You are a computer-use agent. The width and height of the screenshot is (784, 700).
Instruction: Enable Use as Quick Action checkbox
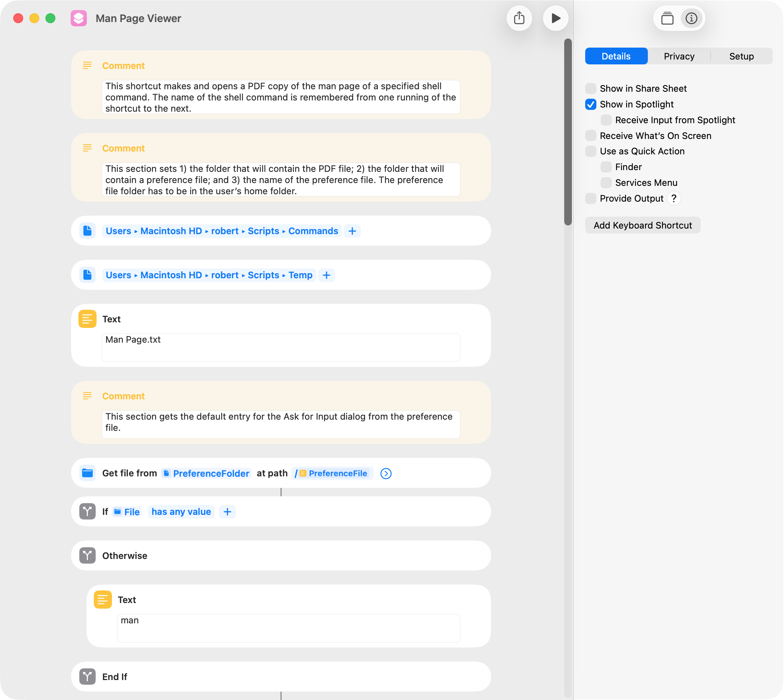click(590, 151)
